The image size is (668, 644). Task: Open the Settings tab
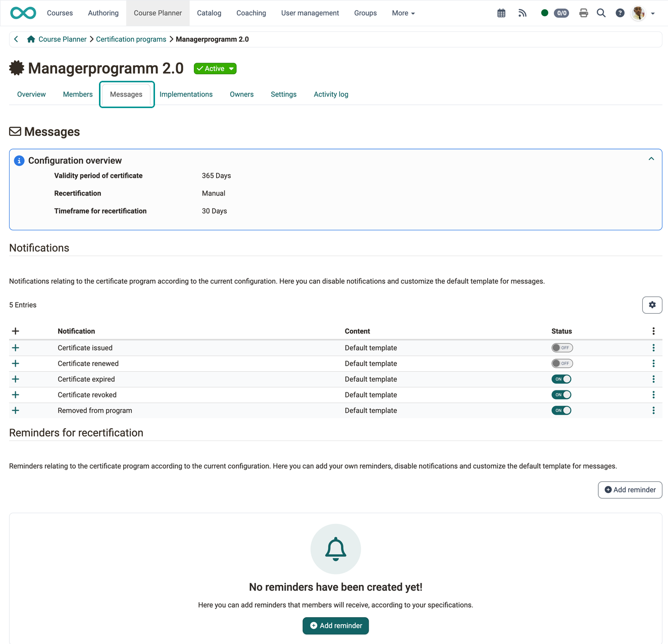pos(284,94)
